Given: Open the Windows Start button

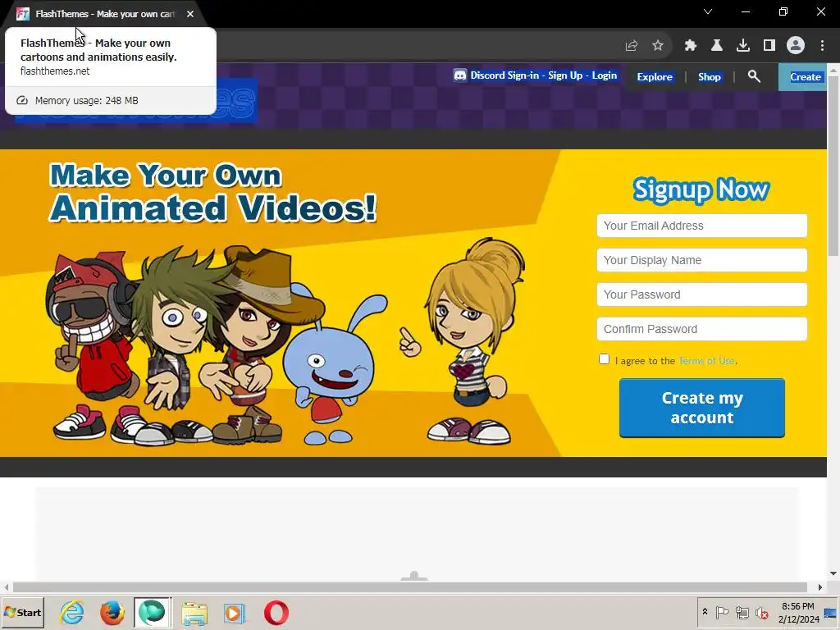Looking at the screenshot, I should click(23, 612).
